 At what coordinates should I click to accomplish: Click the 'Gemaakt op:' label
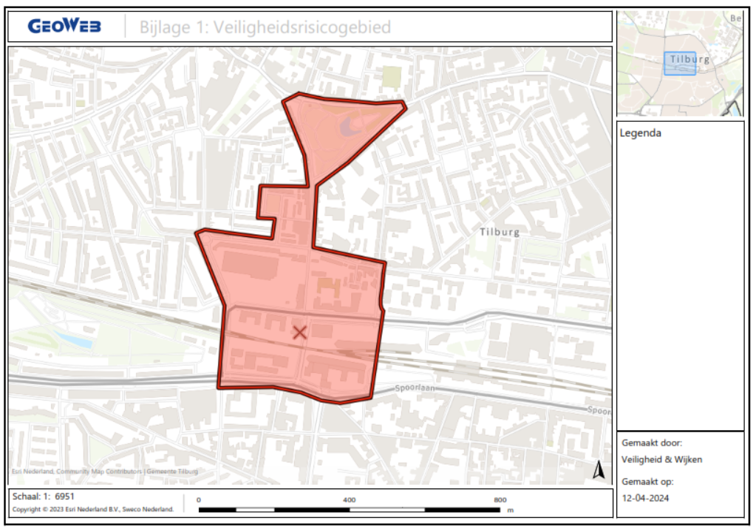(647, 482)
